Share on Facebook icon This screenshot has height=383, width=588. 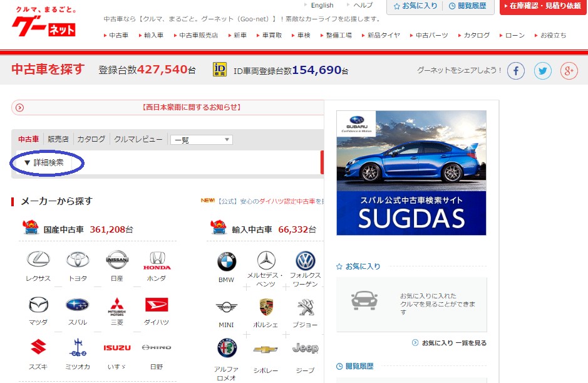pyautogui.click(x=516, y=71)
